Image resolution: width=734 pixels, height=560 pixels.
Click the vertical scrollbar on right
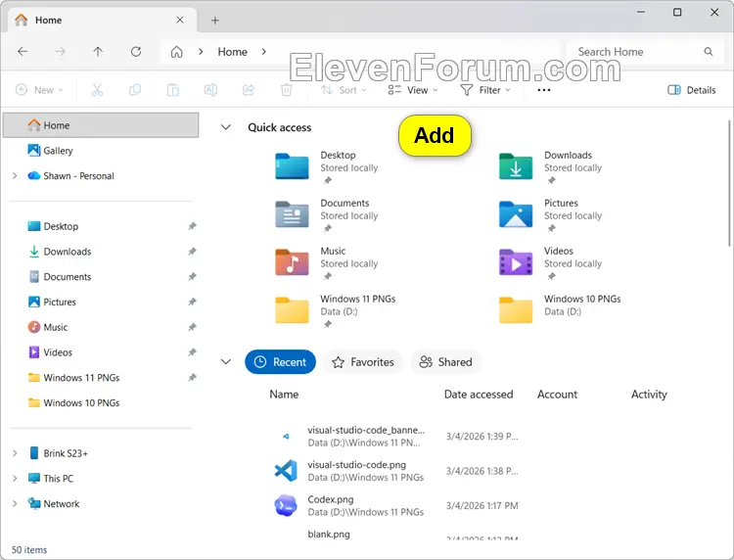(x=729, y=183)
